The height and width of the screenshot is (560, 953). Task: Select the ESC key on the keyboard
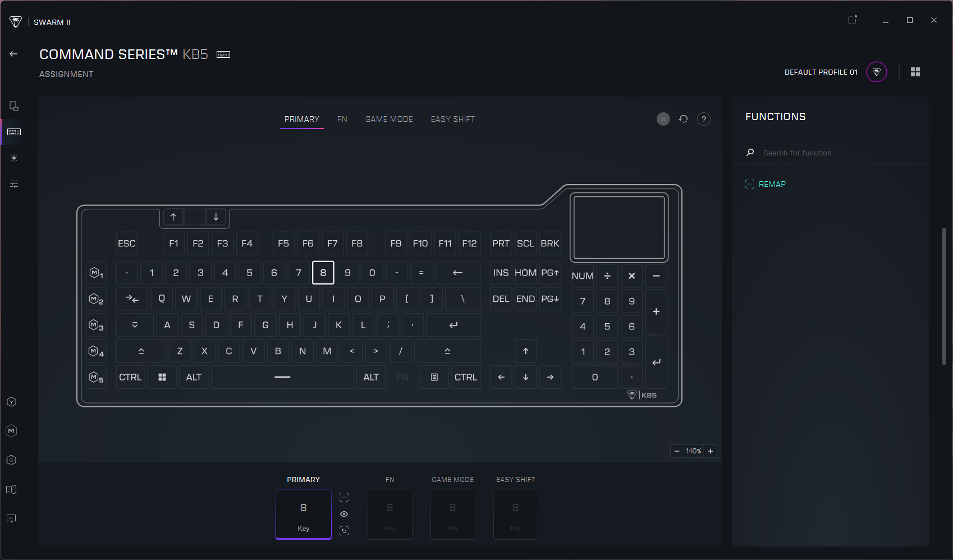click(127, 244)
